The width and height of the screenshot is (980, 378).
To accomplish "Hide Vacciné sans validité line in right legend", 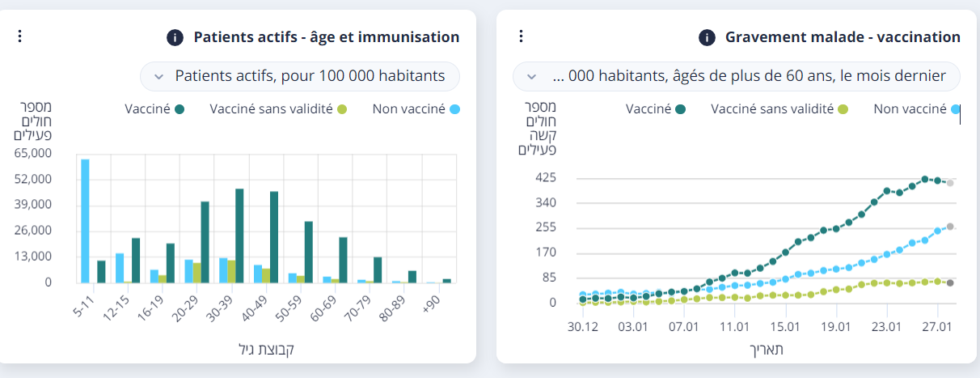I will (779, 108).
